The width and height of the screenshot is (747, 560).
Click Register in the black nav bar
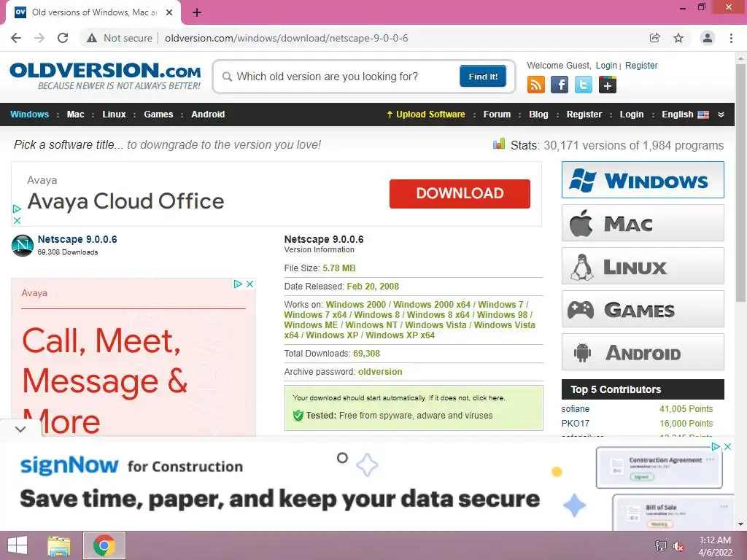pyautogui.click(x=584, y=114)
